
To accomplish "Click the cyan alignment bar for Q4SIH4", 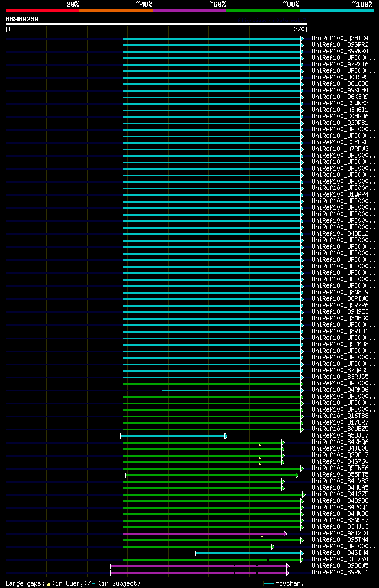I will 249,553.
